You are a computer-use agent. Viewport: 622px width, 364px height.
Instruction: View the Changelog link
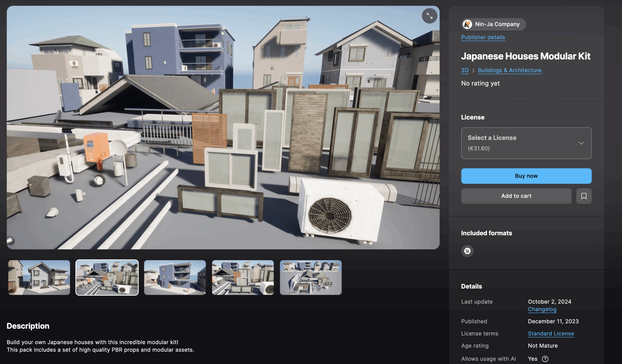coord(542,309)
